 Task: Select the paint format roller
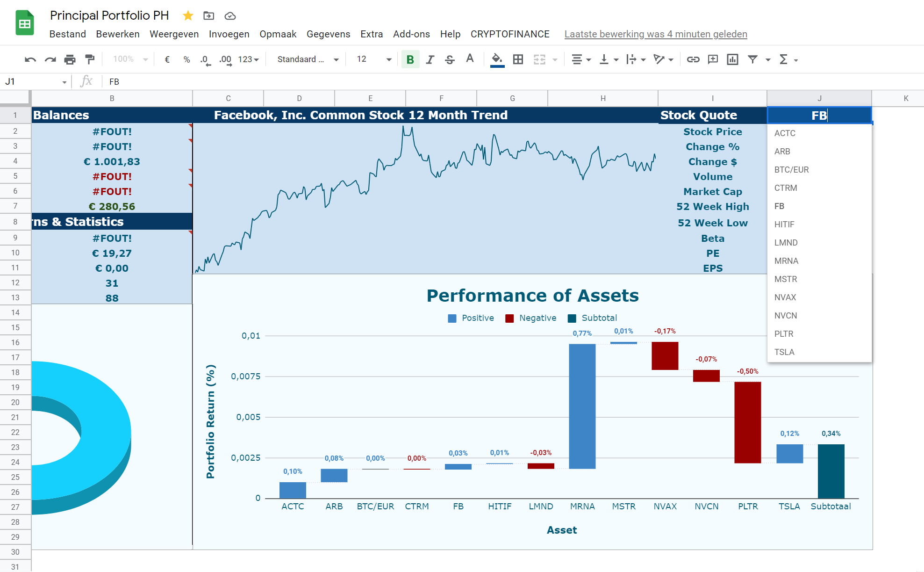pyautogui.click(x=89, y=59)
